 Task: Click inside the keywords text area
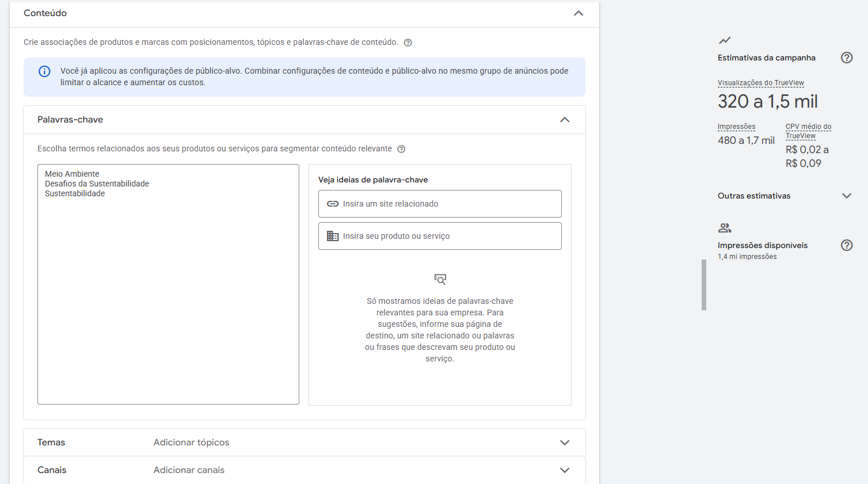pos(168,284)
